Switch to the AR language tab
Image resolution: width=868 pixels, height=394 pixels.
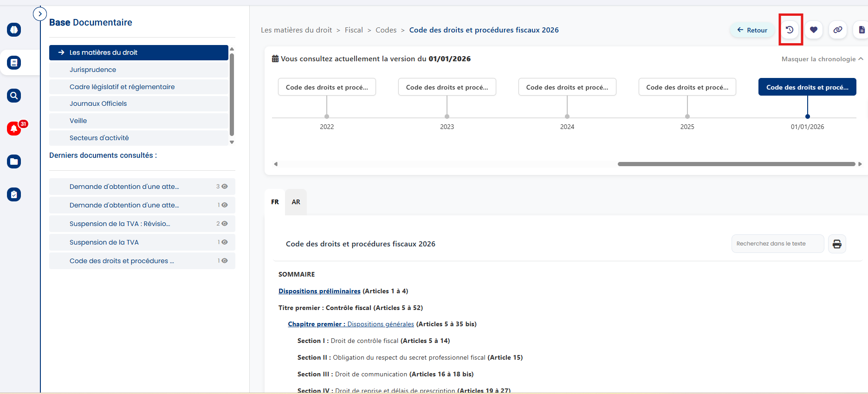coord(296,202)
